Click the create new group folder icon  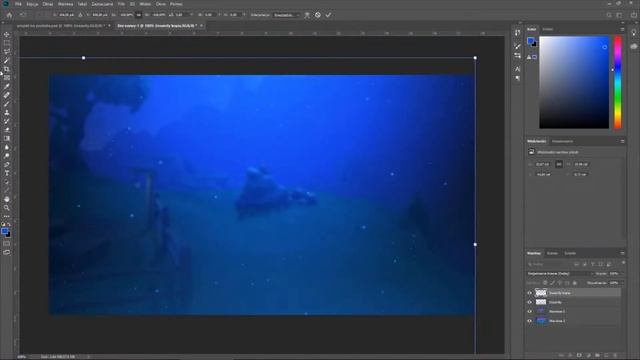point(597,356)
